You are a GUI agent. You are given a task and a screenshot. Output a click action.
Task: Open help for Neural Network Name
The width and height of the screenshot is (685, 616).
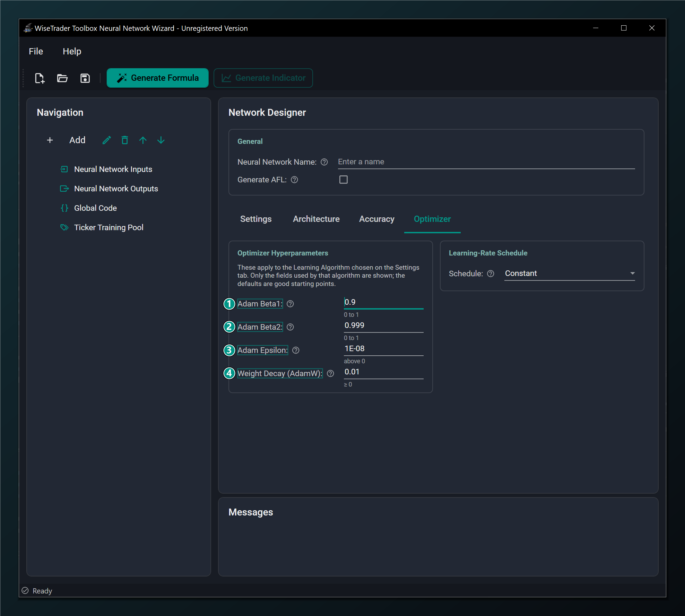tap(324, 162)
